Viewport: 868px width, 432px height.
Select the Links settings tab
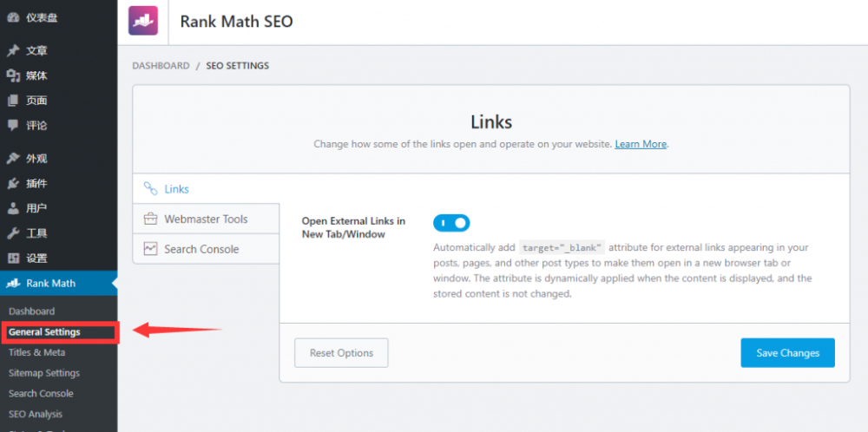tap(176, 189)
